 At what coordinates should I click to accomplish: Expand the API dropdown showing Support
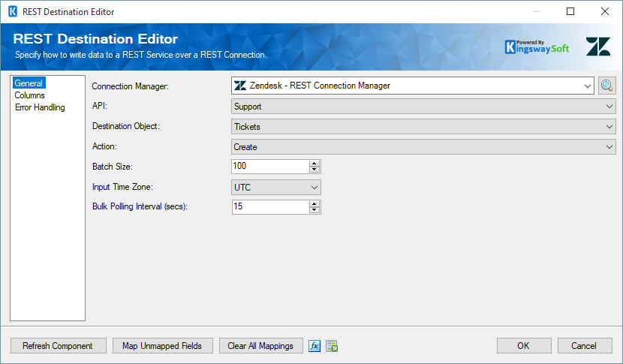coord(609,107)
